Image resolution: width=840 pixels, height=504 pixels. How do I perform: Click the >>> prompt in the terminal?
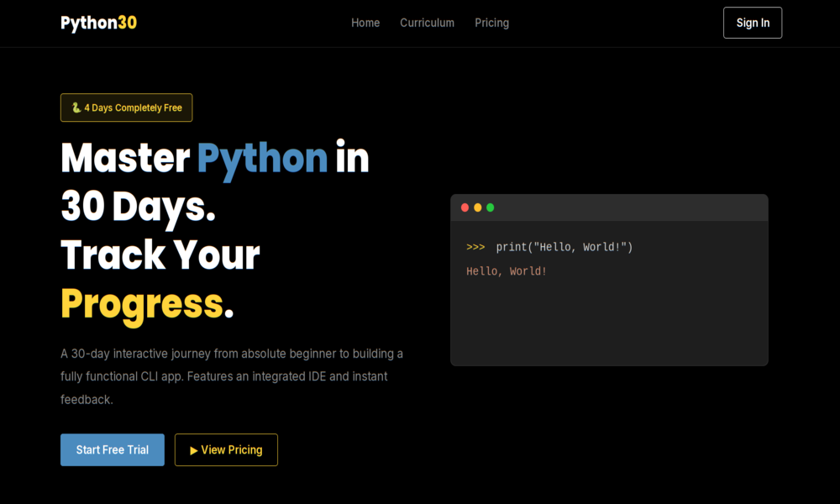coord(475,247)
